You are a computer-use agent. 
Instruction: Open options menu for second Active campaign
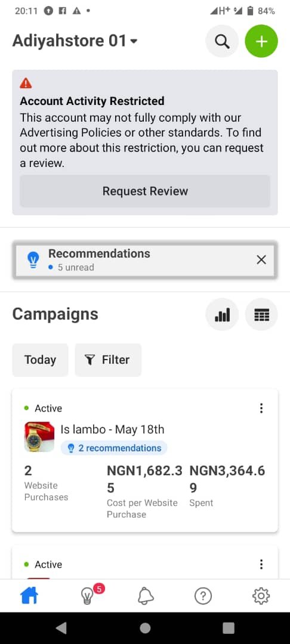tap(261, 564)
